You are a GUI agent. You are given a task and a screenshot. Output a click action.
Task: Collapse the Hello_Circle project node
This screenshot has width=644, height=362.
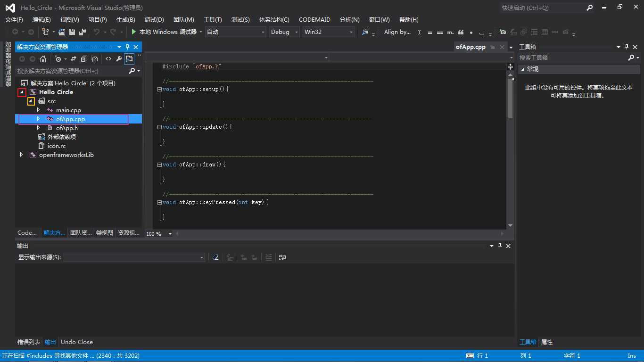(x=22, y=92)
